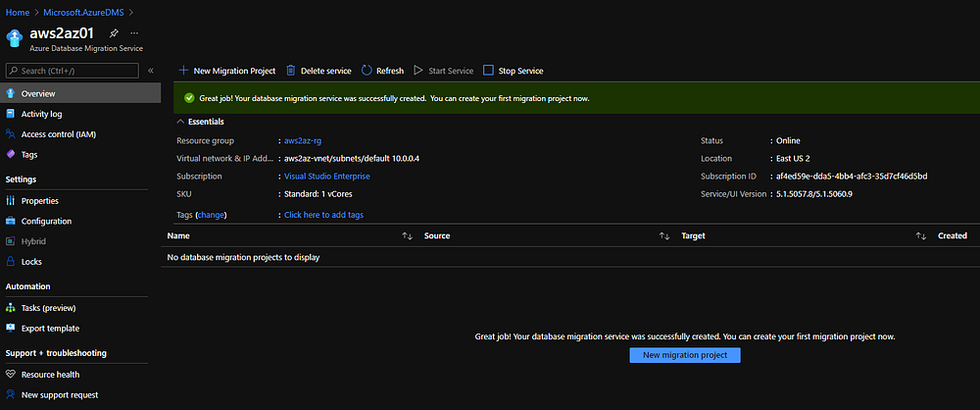Click the Export template icon
This screenshot has height=410, width=980.
pos(10,328)
